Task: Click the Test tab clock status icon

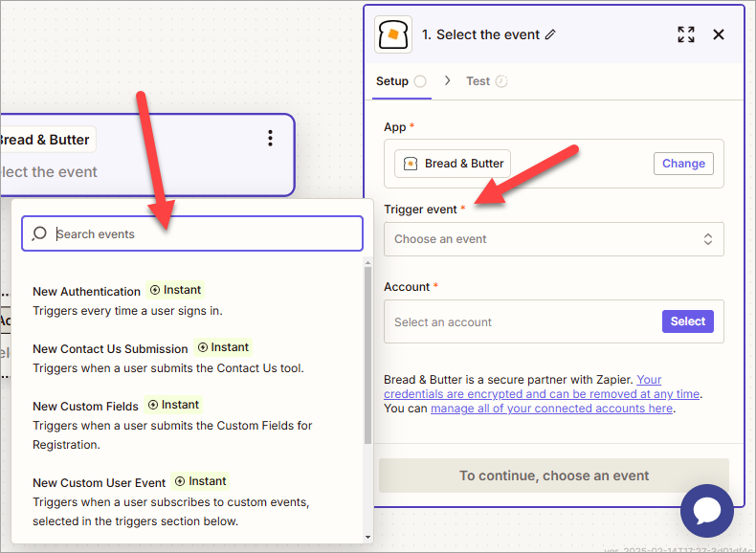Action: point(501,81)
